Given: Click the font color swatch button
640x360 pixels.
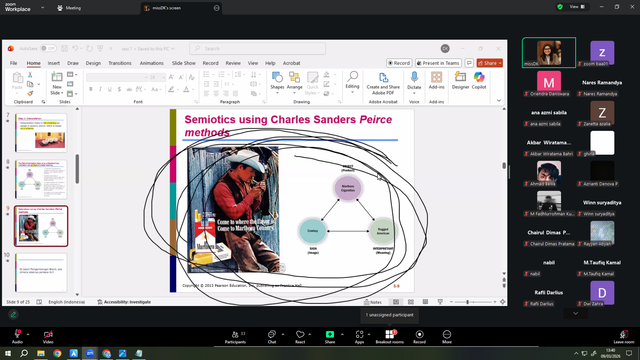Looking at the screenshot, I should [x=187, y=89].
